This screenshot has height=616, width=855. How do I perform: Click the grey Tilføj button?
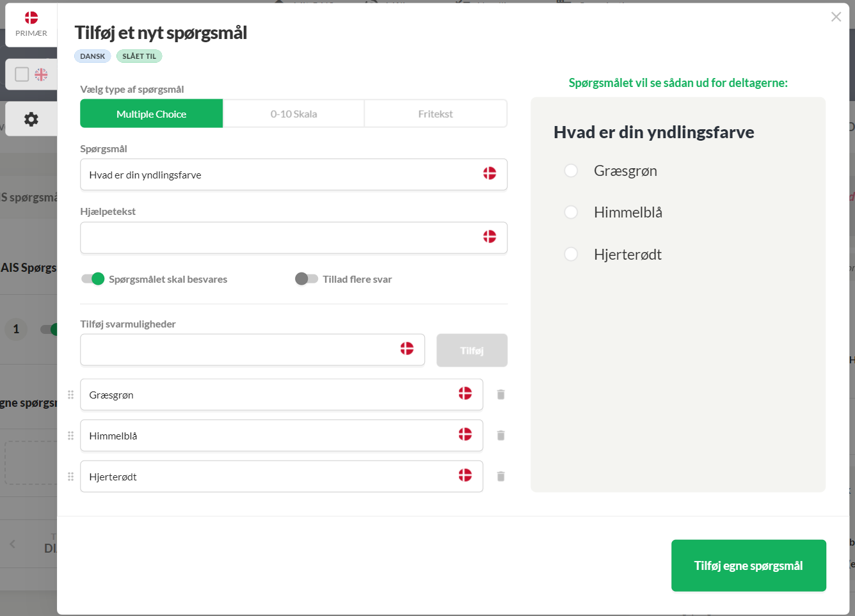472,351
